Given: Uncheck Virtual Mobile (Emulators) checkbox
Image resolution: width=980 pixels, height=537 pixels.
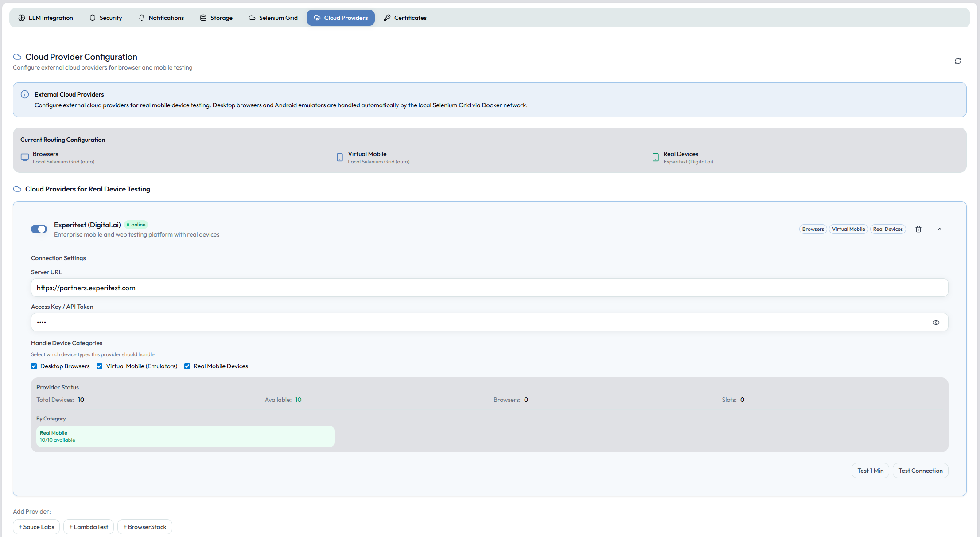Looking at the screenshot, I should (100, 366).
